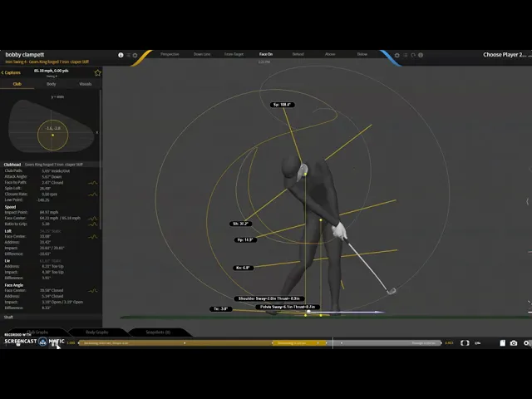Click the pause playback button
Image resolution: width=532 pixels, height=399 pixels.
click(54, 343)
